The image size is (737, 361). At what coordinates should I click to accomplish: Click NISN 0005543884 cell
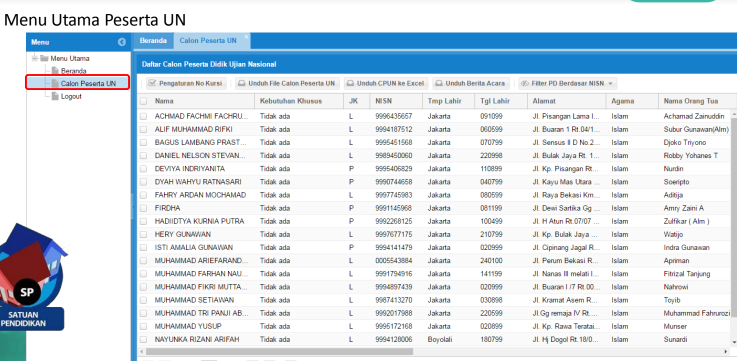tap(394, 261)
